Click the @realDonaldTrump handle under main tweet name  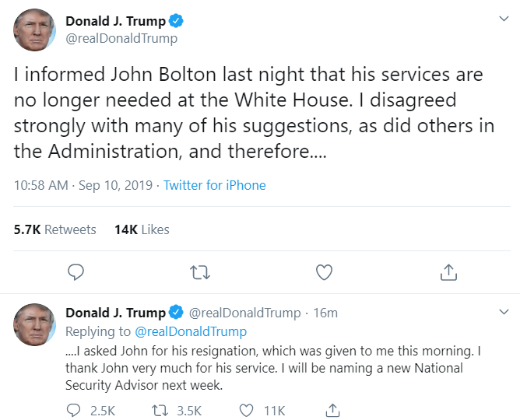pyautogui.click(x=121, y=38)
